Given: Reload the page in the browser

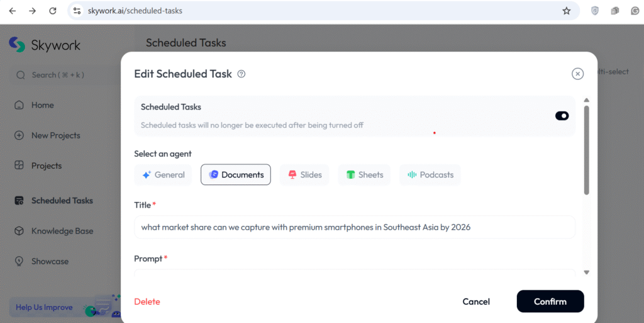Looking at the screenshot, I should pos(53,11).
